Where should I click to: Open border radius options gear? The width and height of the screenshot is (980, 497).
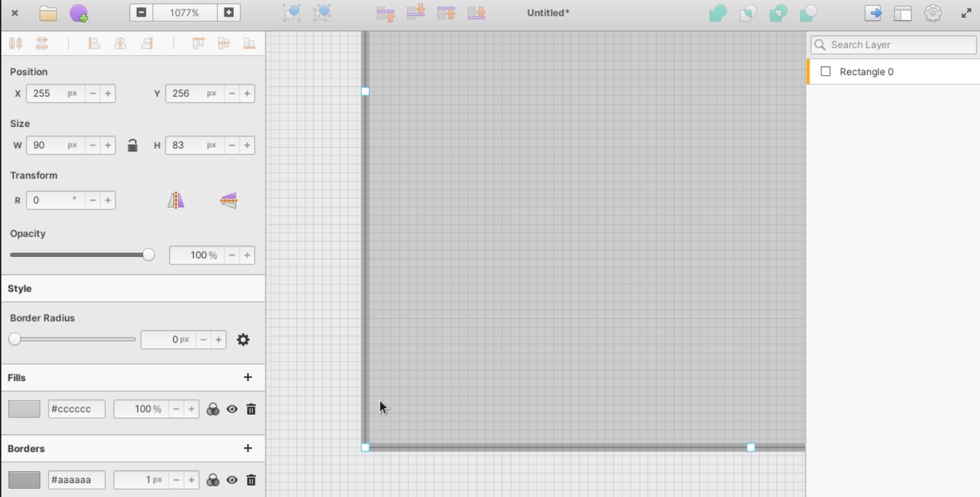[x=243, y=340]
